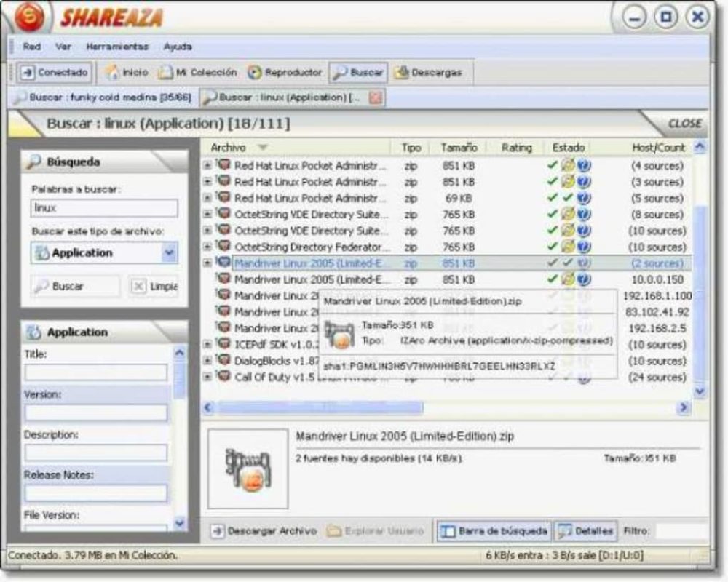This screenshot has height=582, width=728.
Task: Click the CLOSE label on search header
Action: pyautogui.click(x=684, y=124)
